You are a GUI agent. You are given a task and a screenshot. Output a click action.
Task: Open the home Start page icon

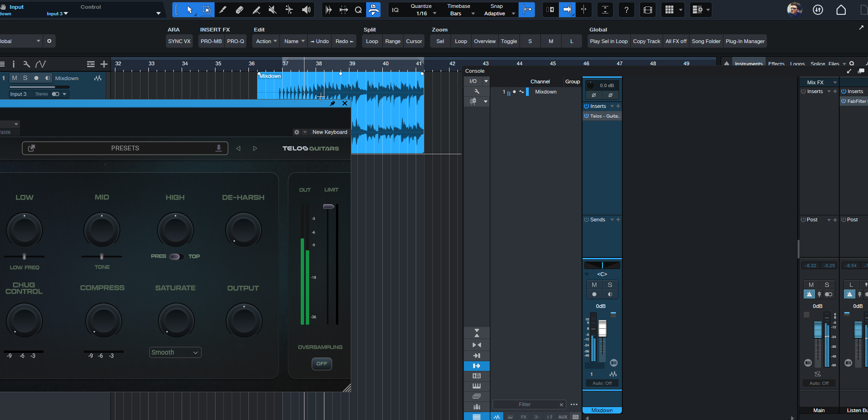click(x=841, y=10)
